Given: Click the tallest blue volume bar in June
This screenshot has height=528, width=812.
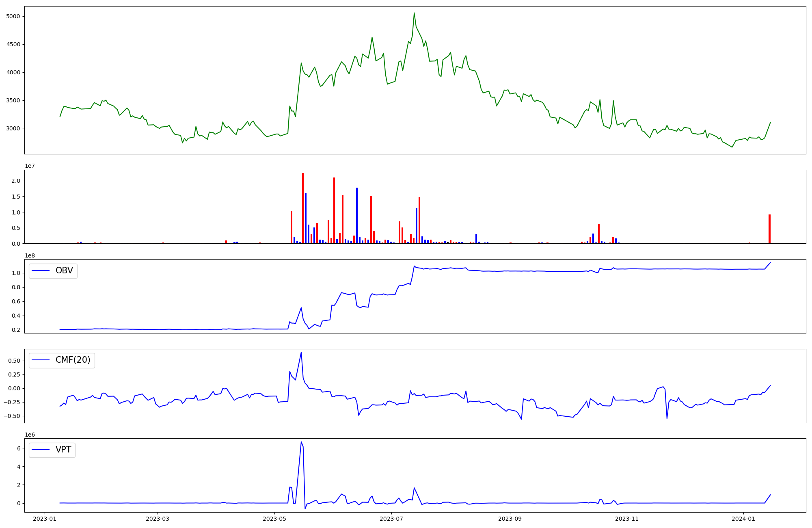Looking at the screenshot, I should click(x=357, y=216).
